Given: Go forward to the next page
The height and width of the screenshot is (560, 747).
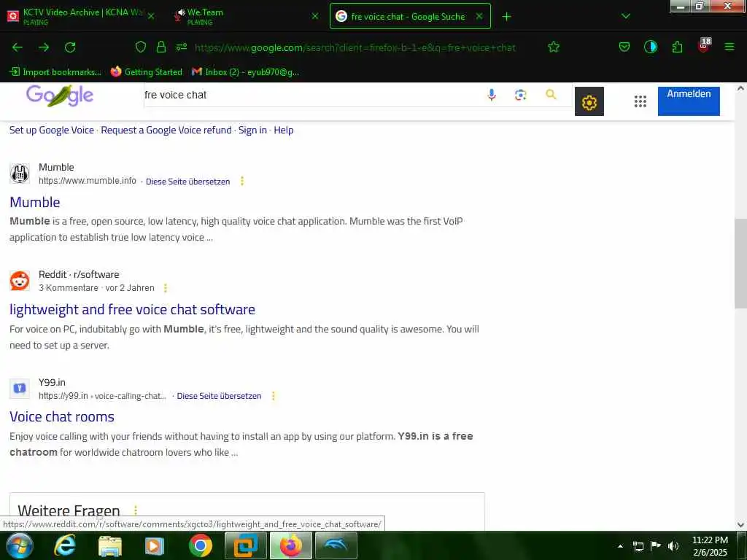Looking at the screenshot, I should coord(44,47).
